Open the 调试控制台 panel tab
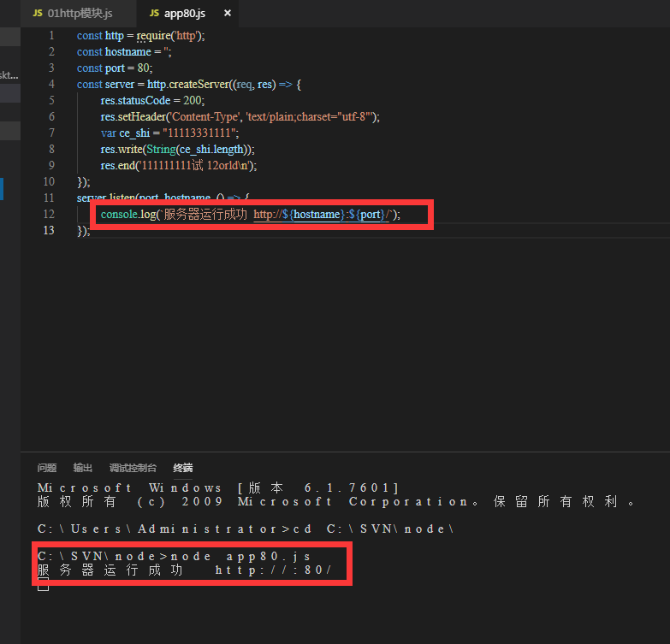This screenshot has width=670, height=644. coord(133,468)
